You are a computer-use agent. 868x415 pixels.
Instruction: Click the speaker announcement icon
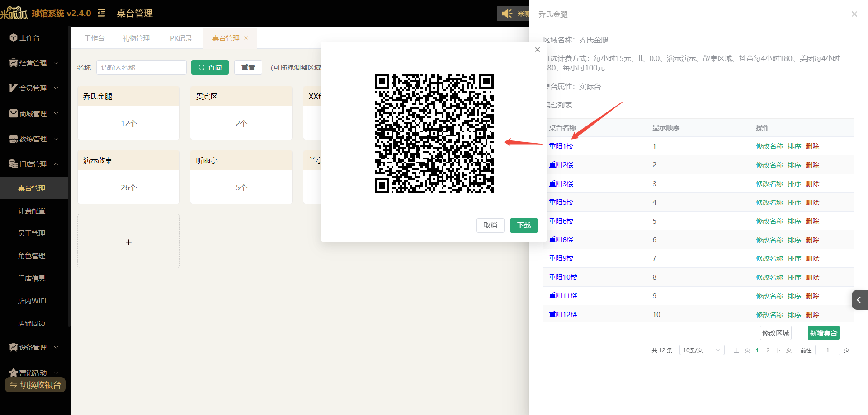coord(507,14)
